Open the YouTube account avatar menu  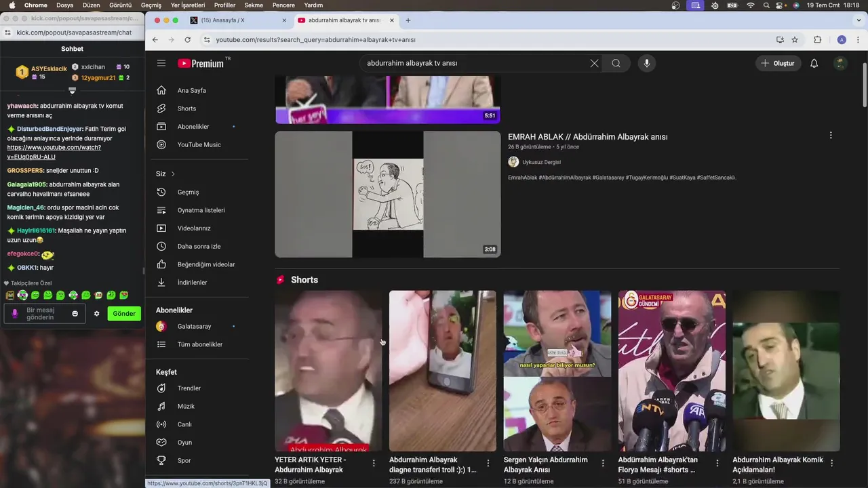[840, 63]
